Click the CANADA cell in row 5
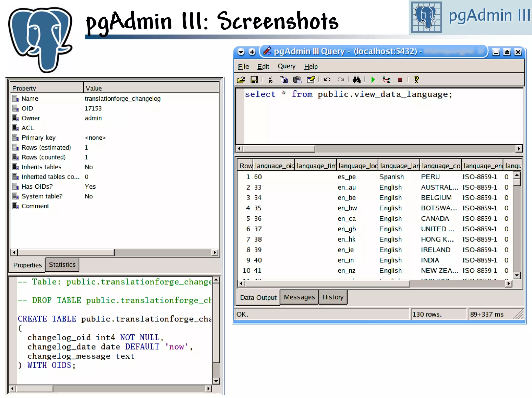 [435, 218]
